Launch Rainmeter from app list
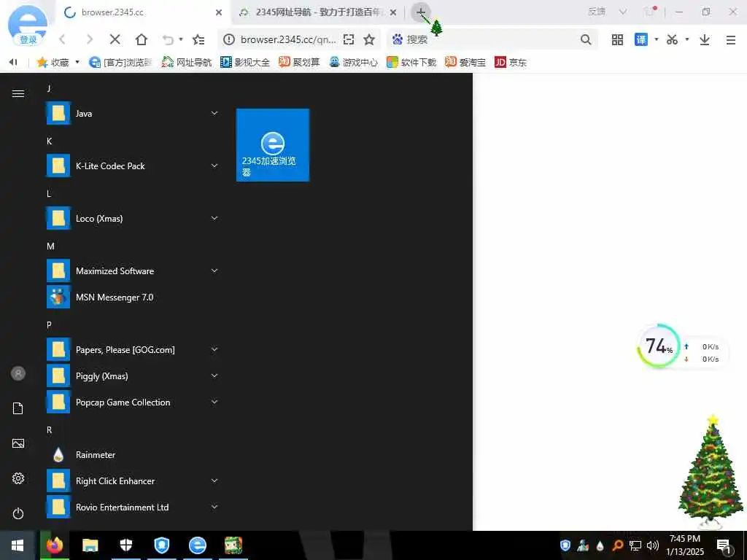Viewport: 747px width, 560px height. coord(133,455)
